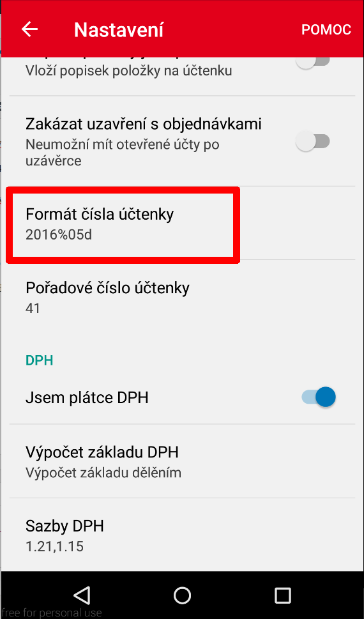Tap the receipt format value 2016%05d

59,234
